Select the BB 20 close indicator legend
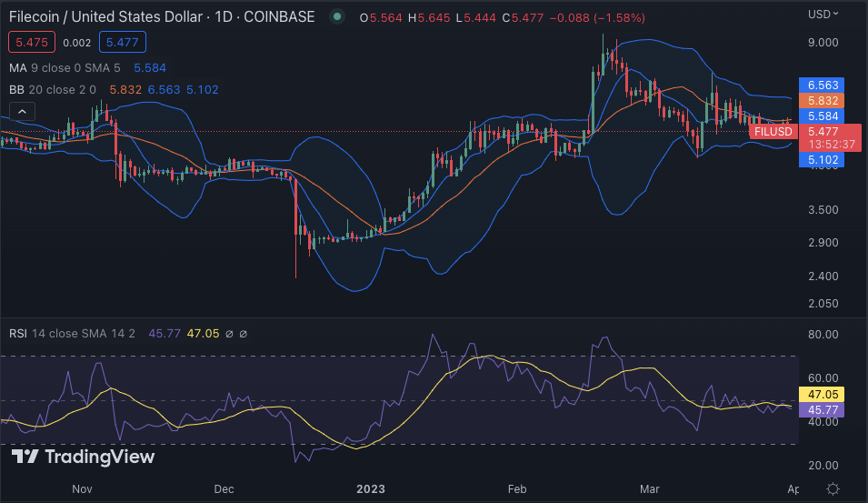 coord(53,90)
